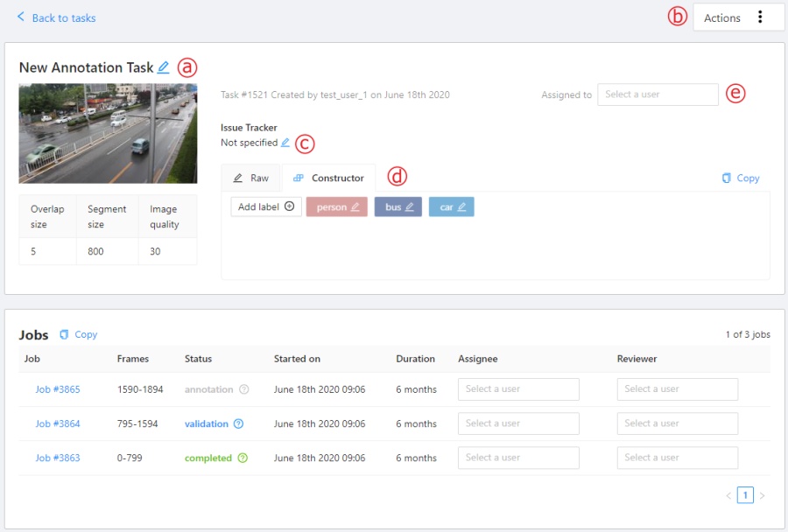This screenshot has height=532, width=788.
Task: Edit the Issue Tracker value via pencil icon
Action: (285, 143)
